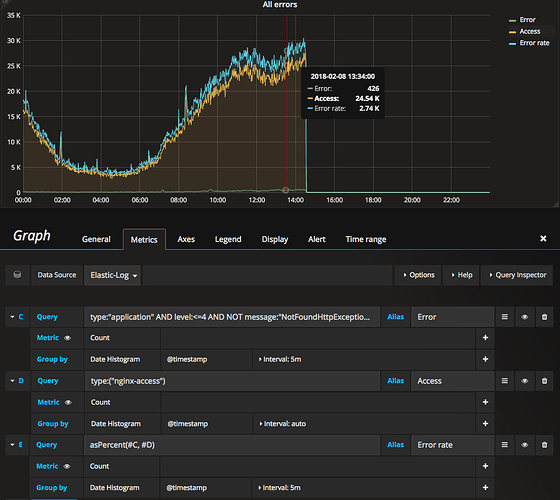Click the data source database icon
560x500 pixels.
(x=17, y=275)
